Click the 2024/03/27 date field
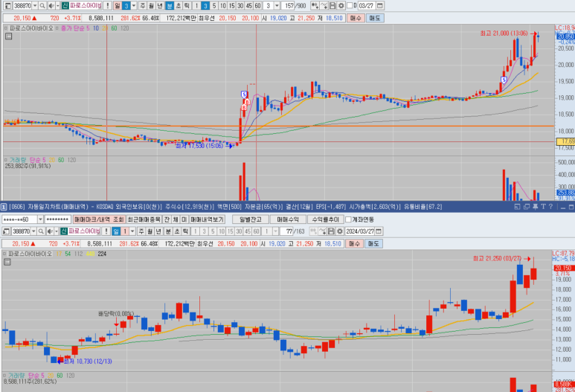The width and height of the screenshot is (575, 392). [x=360, y=231]
